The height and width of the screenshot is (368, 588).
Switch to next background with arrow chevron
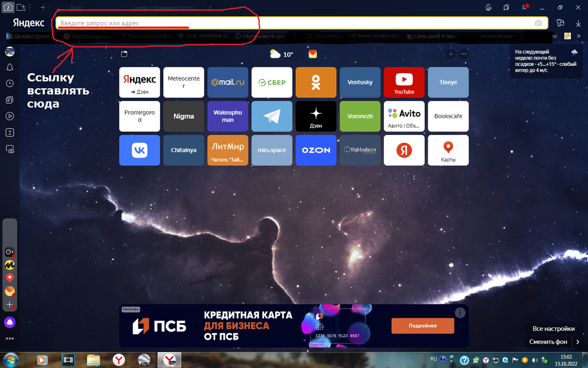coord(578,342)
